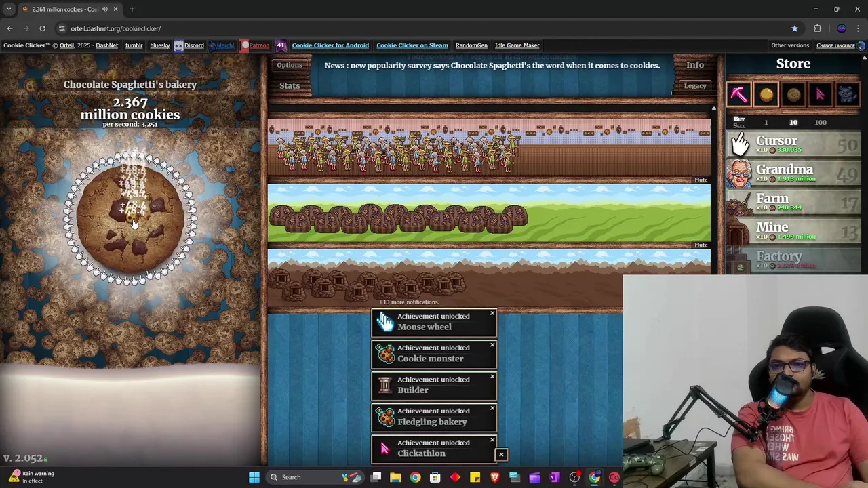This screenshot has height=488, width=868.
Task: Open the Change Language selector
Action: tap(841, 45)
